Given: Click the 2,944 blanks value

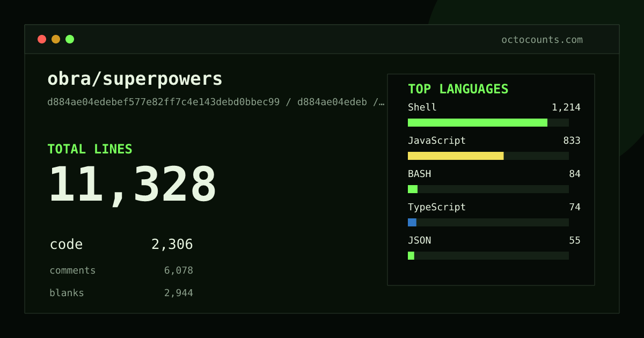Looking at the screenshot, I should [x=179, y=293].
